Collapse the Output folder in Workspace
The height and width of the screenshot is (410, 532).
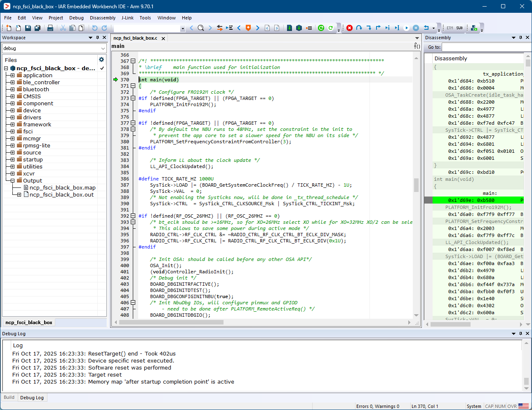tap(13, 180)
